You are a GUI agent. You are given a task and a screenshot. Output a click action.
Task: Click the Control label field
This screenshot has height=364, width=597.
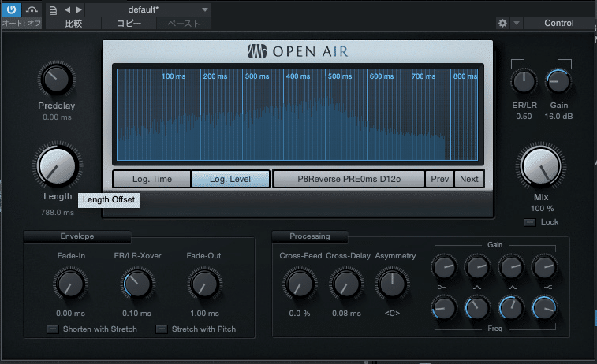coord(558,23)
